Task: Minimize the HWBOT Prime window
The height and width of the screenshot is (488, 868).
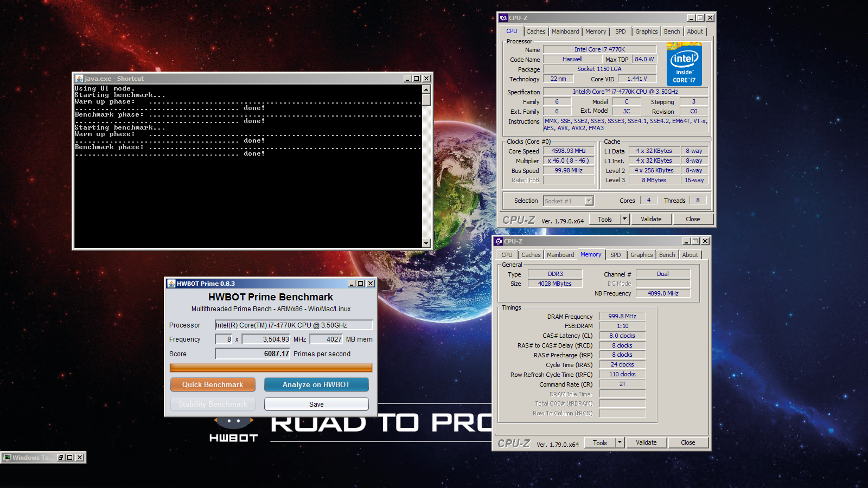Action: point(352,284)
